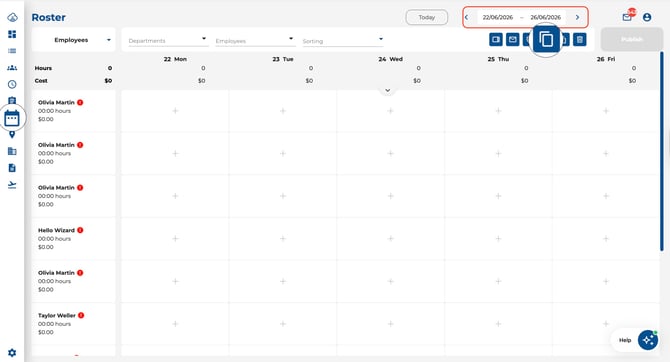Image resolution: width=670 pixels, height=362 pixels.
Task: Open the location pin icon in sidebar
Action: pyautogui.click(x=12, y=135)
